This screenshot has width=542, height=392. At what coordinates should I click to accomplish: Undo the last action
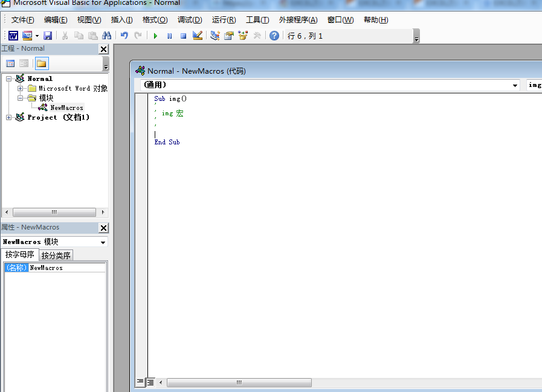pyautogui.click(x=124, y=36)
